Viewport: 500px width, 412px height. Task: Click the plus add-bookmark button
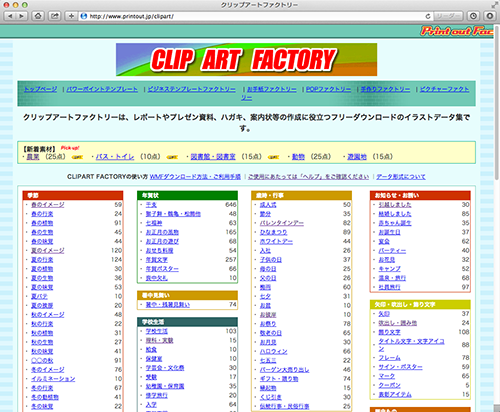71,16
